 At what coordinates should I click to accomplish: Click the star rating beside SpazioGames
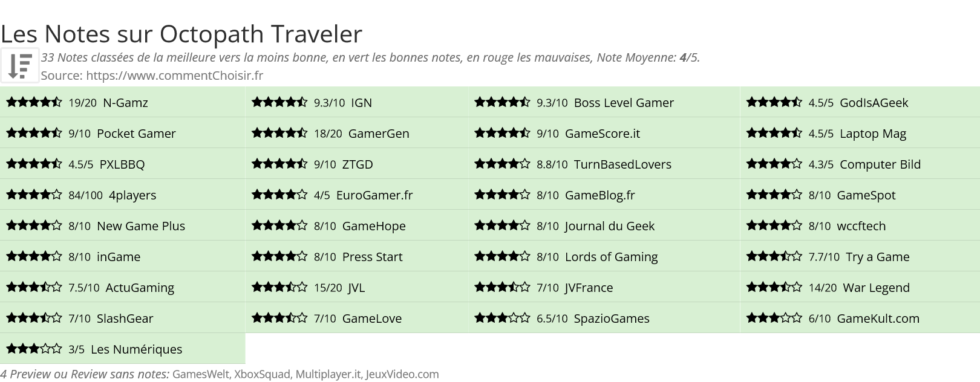pyautogui.click(x=502, y=318)
